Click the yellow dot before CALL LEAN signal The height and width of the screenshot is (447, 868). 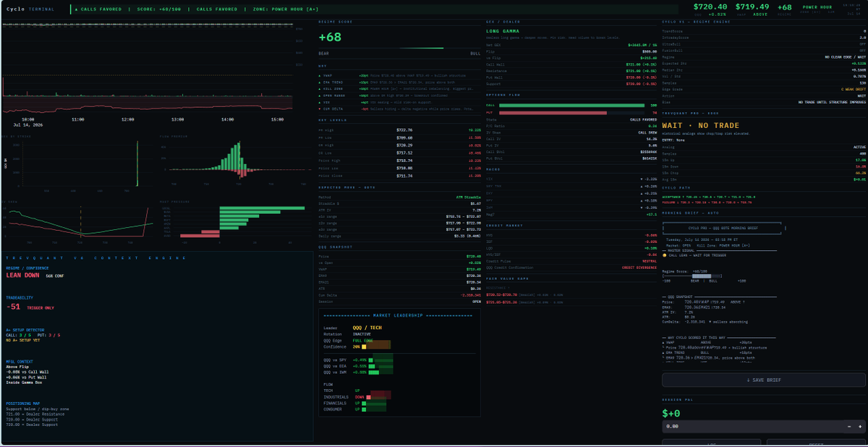665,255
